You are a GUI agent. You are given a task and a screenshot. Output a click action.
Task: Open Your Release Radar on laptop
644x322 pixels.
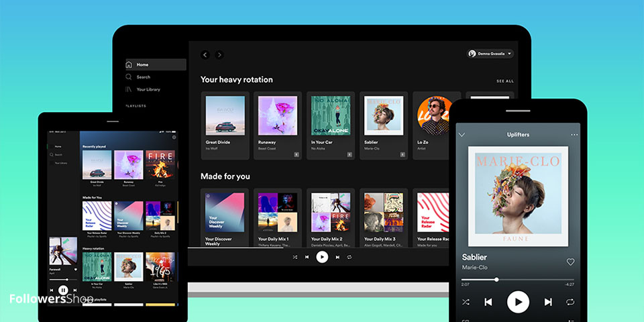[x=431, y=217]
